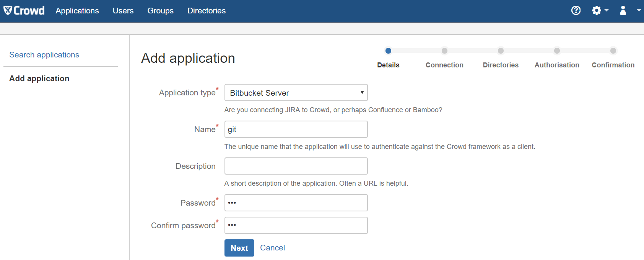Navigate to the Directories menu

[x=207, y=11]
